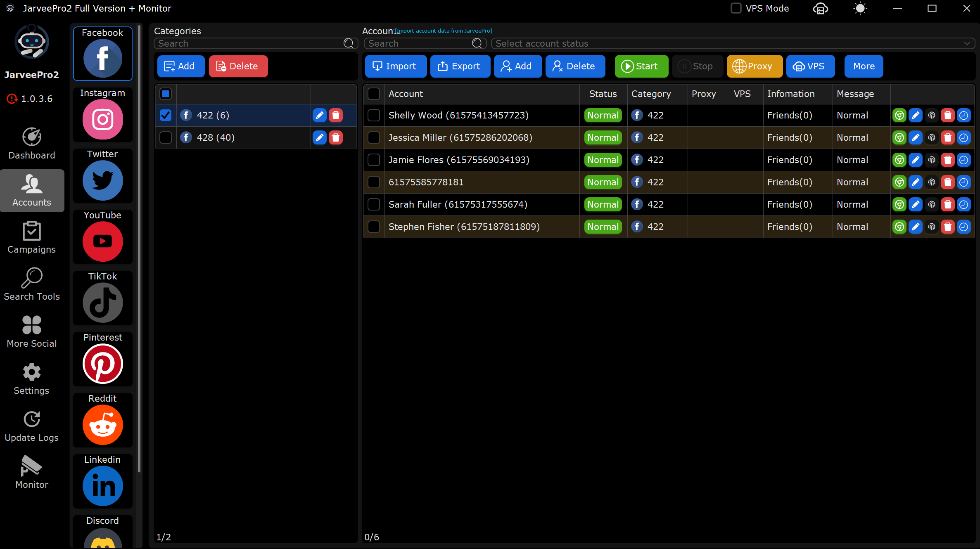Open the More Social section
This screenshot has width=980, height=549.
32,331
